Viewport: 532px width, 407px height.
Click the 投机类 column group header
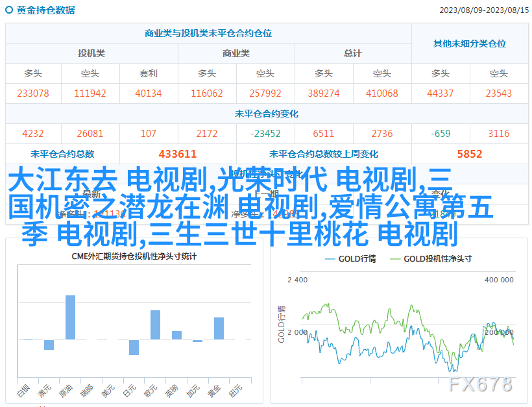(x=91, y=53)
